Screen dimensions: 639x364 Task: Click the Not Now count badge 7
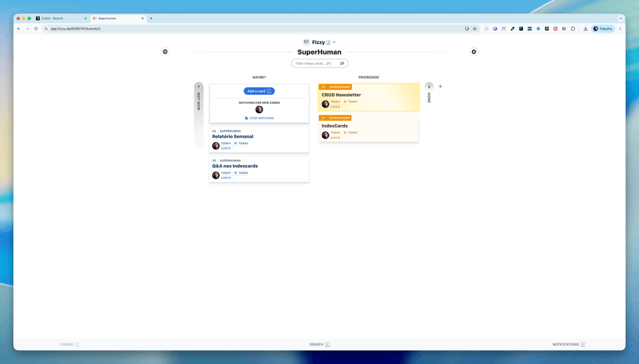(x=199, y=87)
